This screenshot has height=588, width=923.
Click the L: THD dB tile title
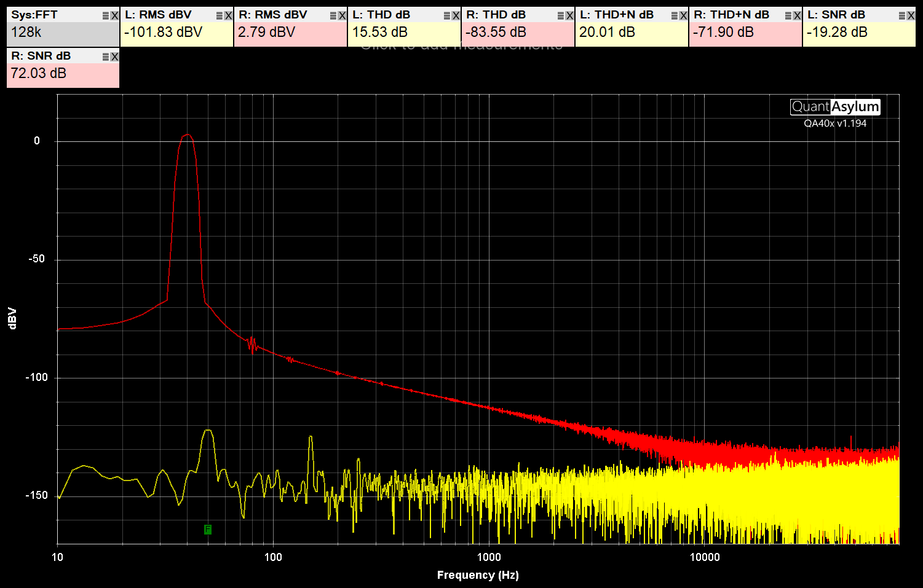click(x=381, y=15)
